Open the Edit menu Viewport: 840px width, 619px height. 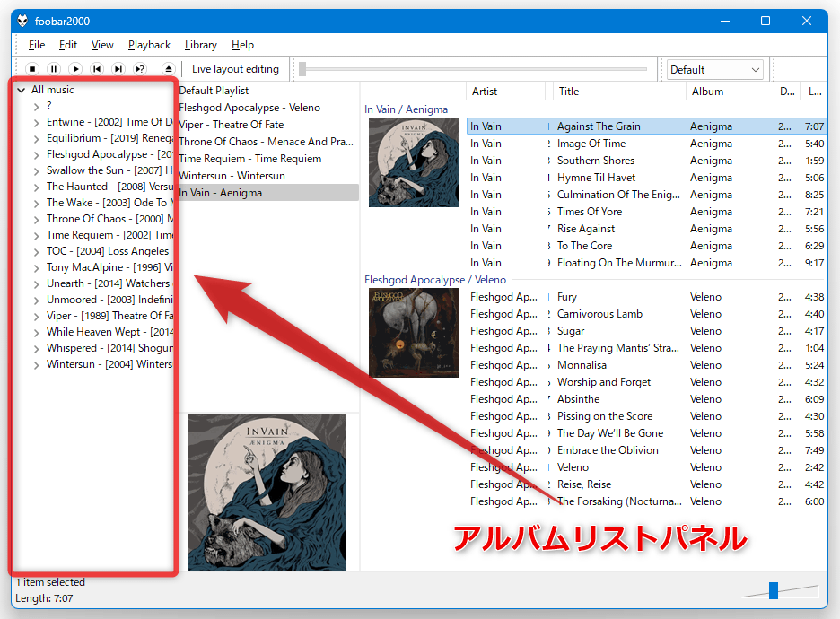point(68,45)
